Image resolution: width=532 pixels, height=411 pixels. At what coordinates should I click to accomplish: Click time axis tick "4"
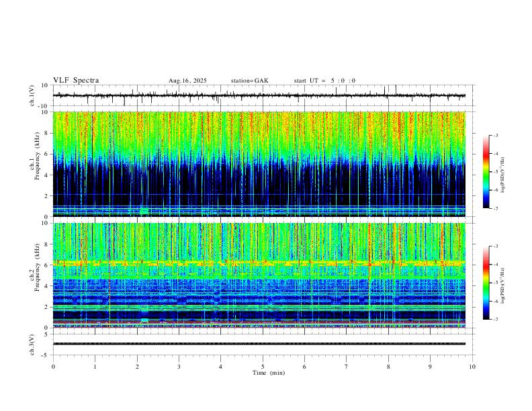tap(221, 367)
